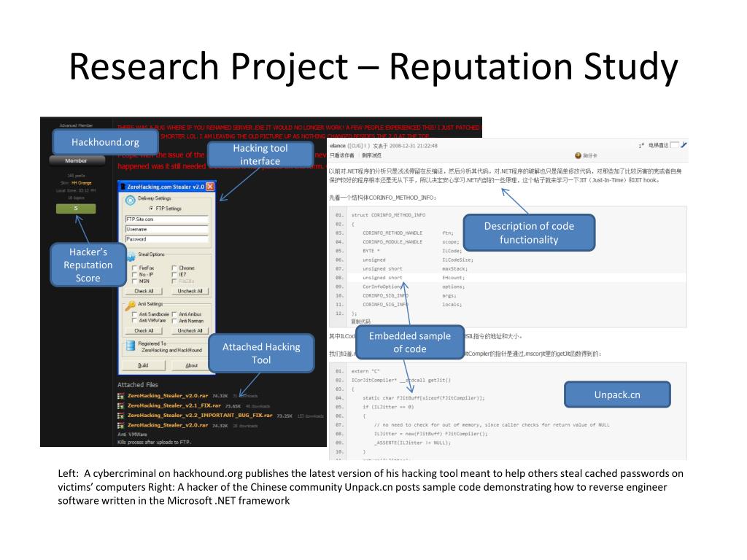
Task: Click the Anti VMWare text below attachments
Action: 133,435
